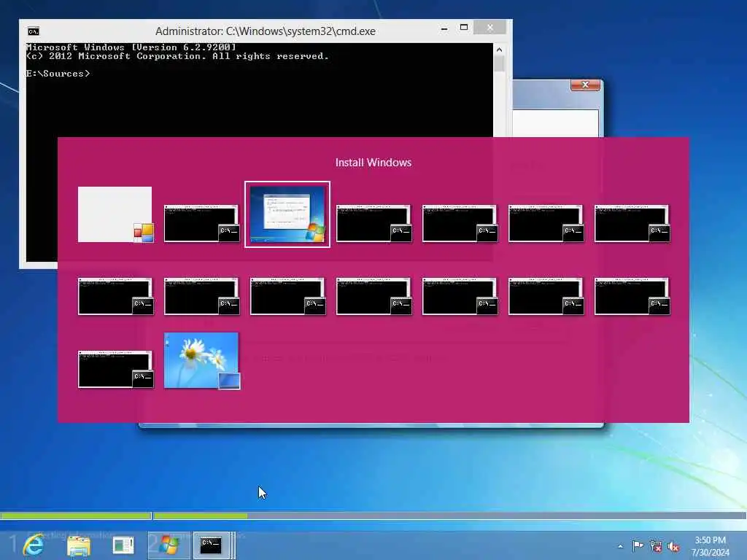Click the taskbar icon beside File Explorer
The width and height of the screenshot is (747, 560).
[123, 545]
